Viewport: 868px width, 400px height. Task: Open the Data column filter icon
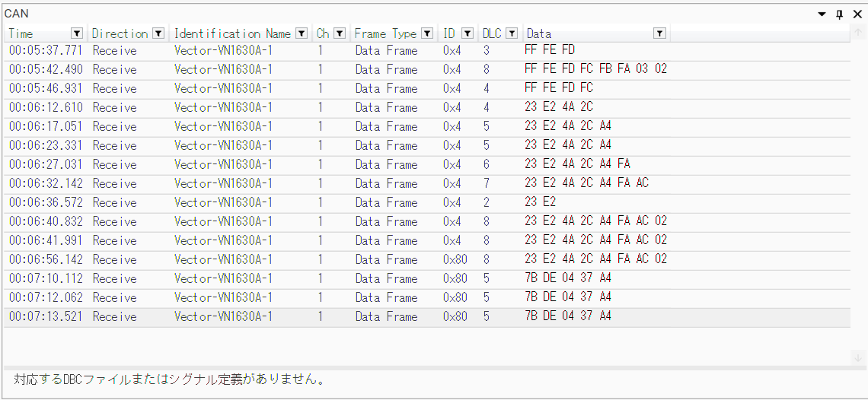point(659,33)
